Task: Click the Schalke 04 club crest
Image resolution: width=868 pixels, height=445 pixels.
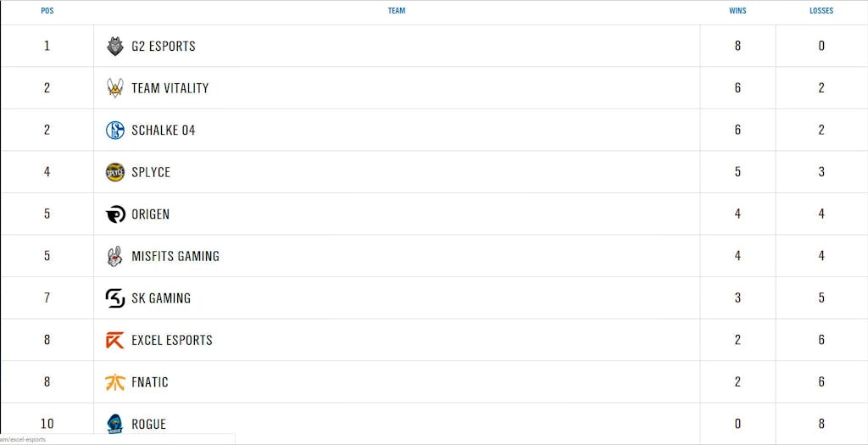Action: 115,131
